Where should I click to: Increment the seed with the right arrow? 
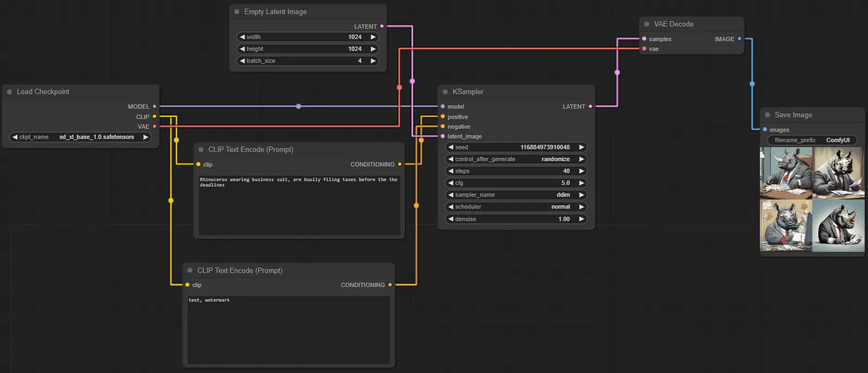[x=582, y=147]
